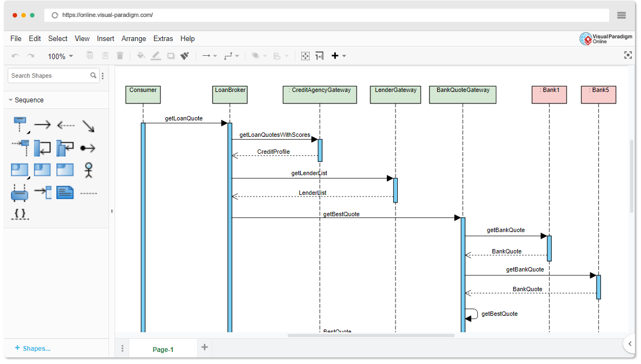Open the zoom percentage dropdown
This screenshot has width=641, height=364.
pos(60,56)
